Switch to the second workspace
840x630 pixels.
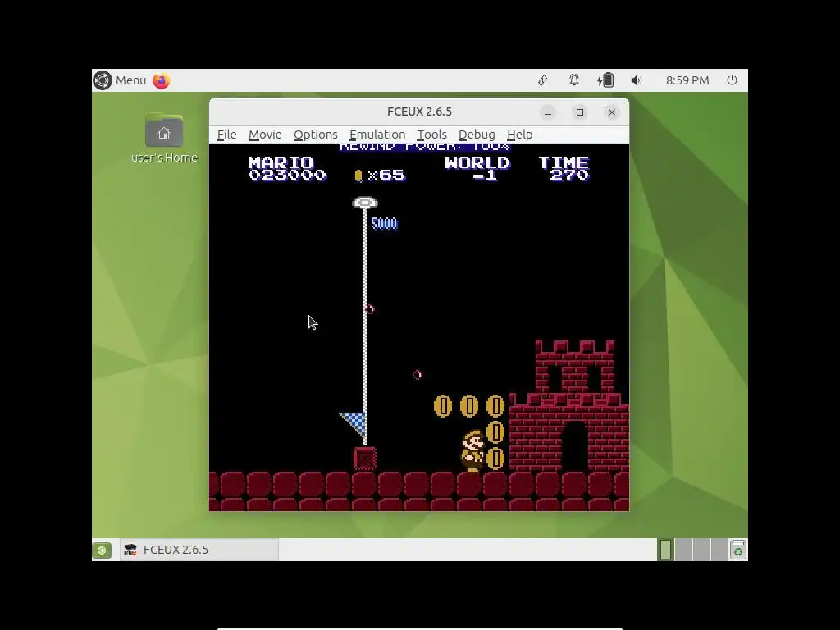[683, 550]
